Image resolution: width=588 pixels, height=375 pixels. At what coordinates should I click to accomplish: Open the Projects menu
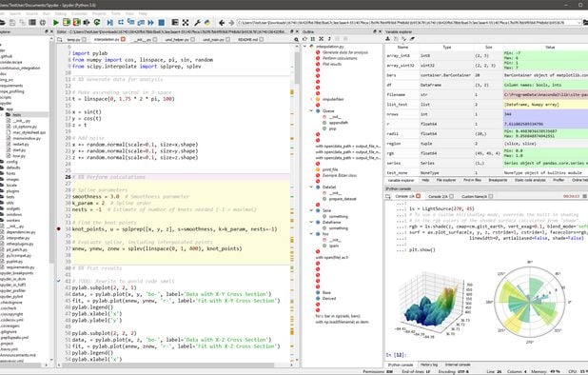point(99,13)
